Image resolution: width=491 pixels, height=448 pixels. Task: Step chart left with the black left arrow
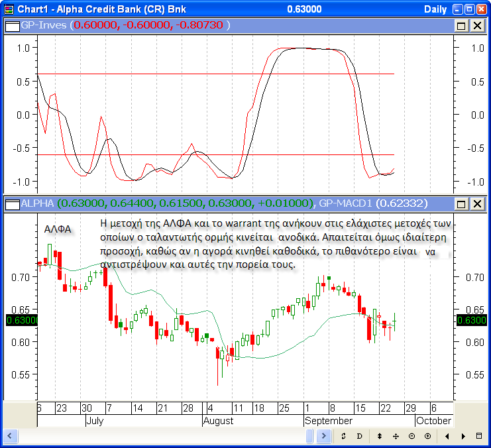coord(447,436)
